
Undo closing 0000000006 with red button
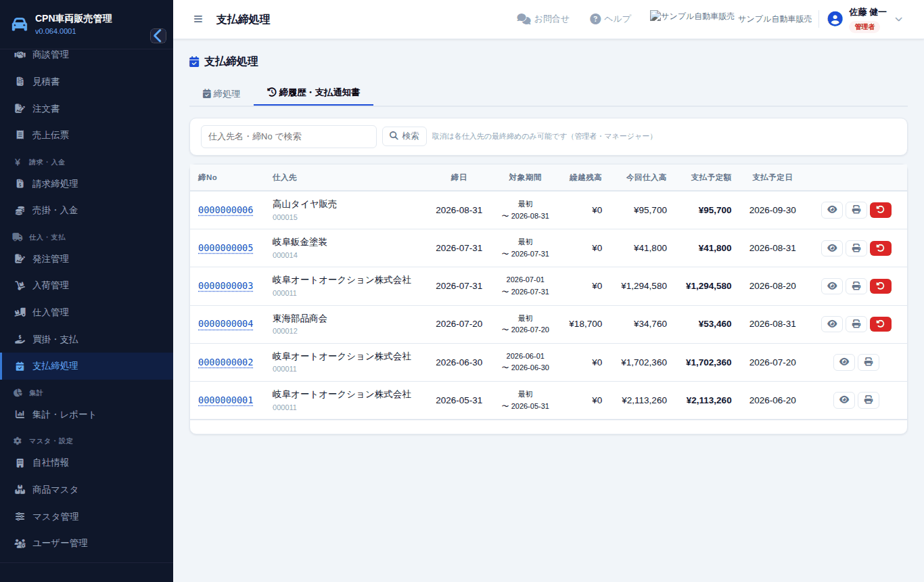(881, 210)
